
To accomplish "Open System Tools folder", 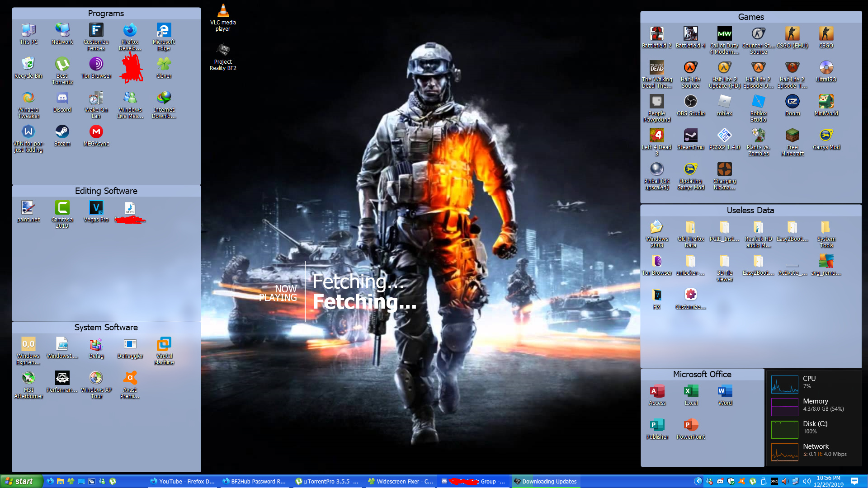I will 826,234.
